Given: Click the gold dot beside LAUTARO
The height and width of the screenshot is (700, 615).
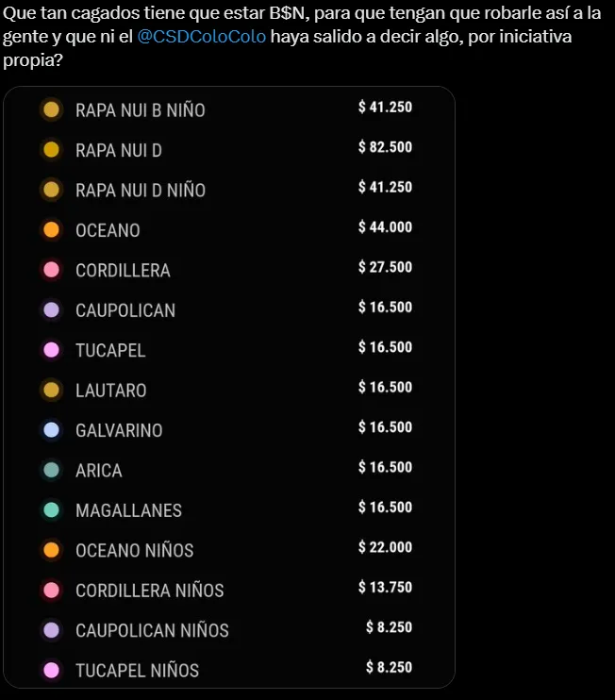Looking at the screenshot, I should [52, 391].
